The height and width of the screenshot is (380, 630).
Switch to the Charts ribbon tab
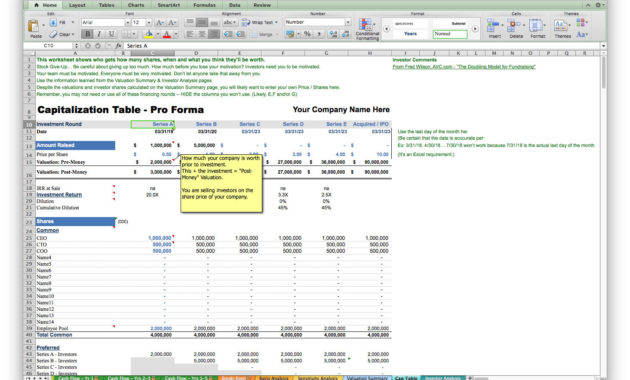pyautogui.click(x=136, y=5)
